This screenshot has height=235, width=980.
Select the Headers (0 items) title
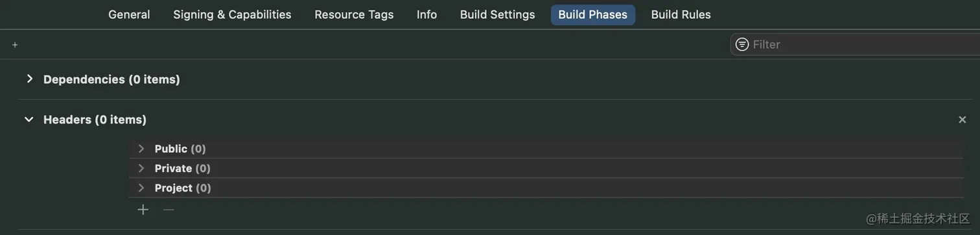(95, 120)
